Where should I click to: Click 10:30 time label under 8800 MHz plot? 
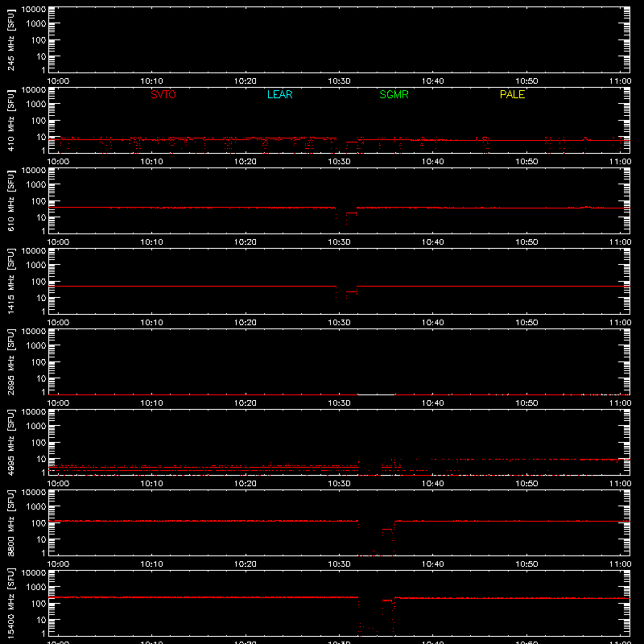point(339,564)
